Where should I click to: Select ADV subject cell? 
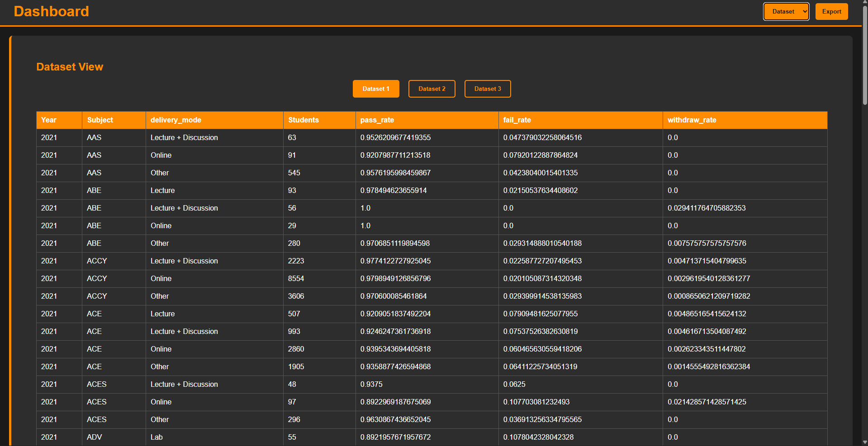pyautogui.click(x=114, y=437)
